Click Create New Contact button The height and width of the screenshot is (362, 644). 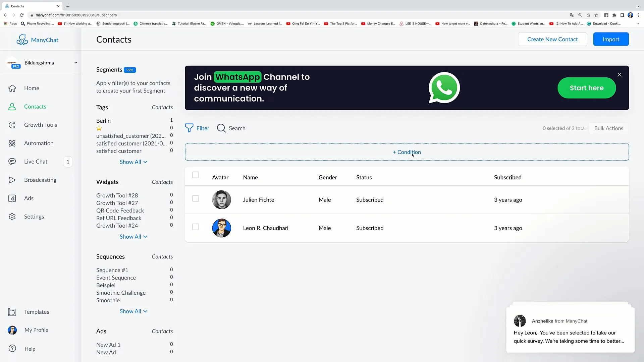(552, 39)
